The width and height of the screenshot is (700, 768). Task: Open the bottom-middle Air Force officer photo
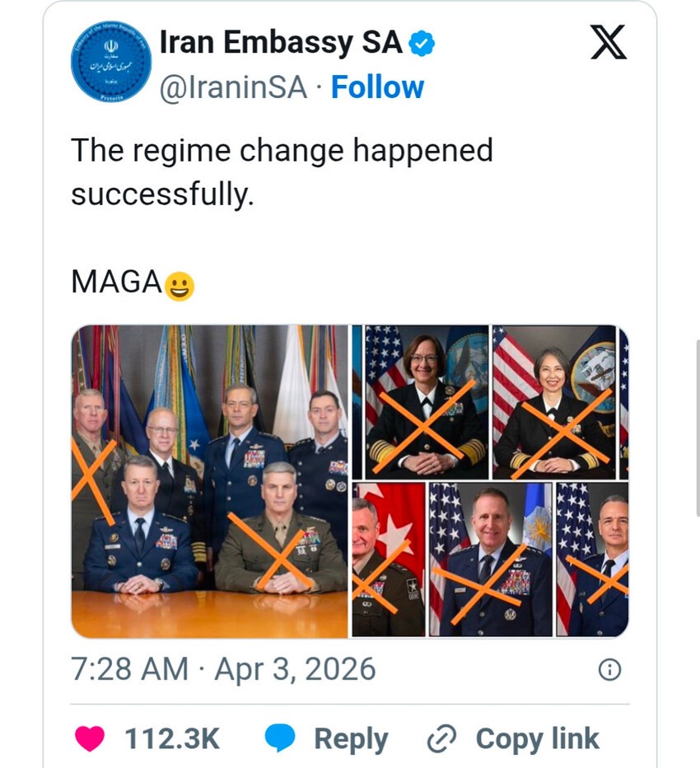[x=490, y=560]
